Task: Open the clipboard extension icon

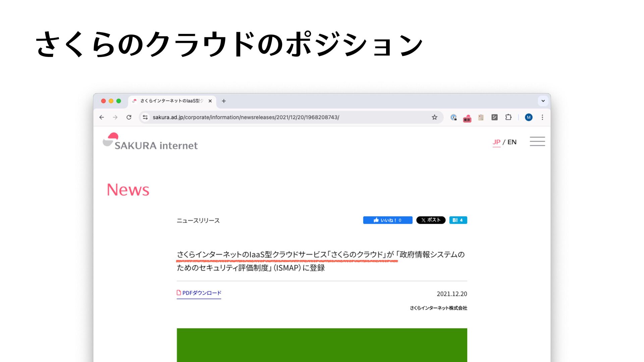Action: click(481, 117)
